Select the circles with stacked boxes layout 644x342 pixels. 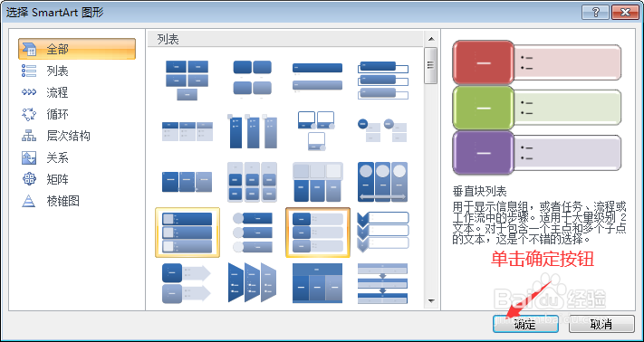coord(383,130)
